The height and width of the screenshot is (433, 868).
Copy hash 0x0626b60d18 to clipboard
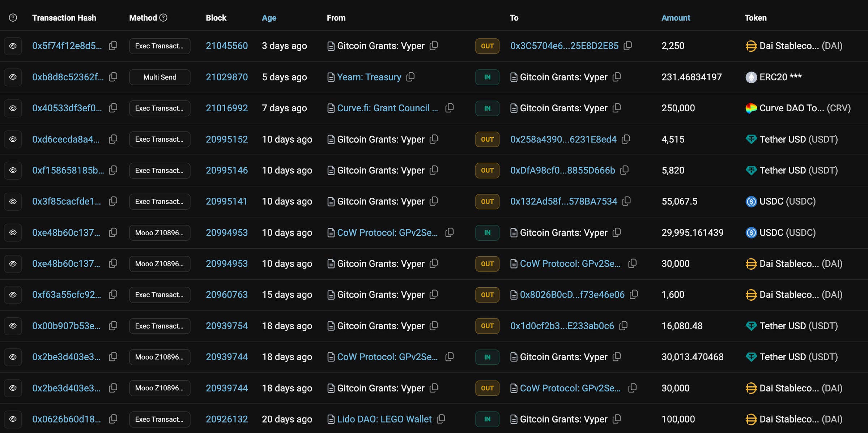[113, 419]
